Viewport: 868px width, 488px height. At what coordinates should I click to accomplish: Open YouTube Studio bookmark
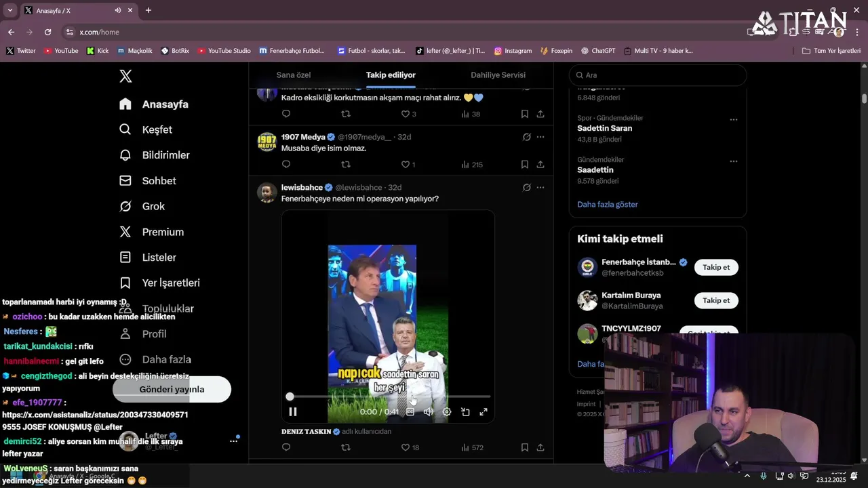pos(224,51)
